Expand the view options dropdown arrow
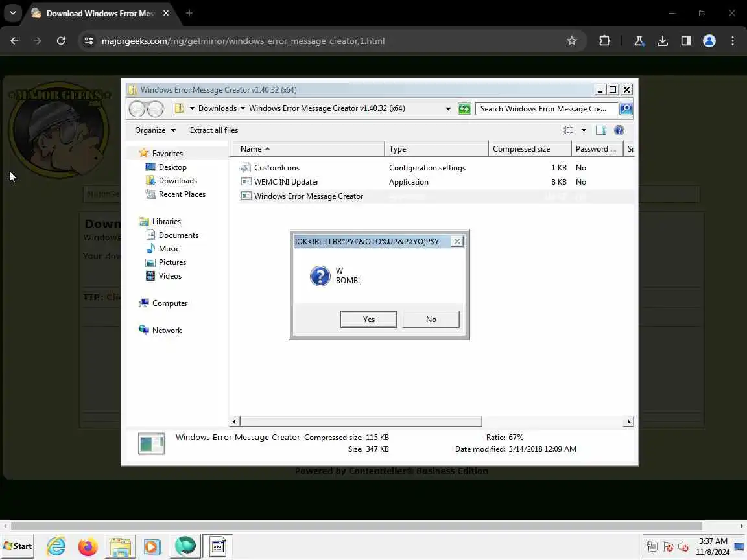747x560 pixels. (584, 130)
